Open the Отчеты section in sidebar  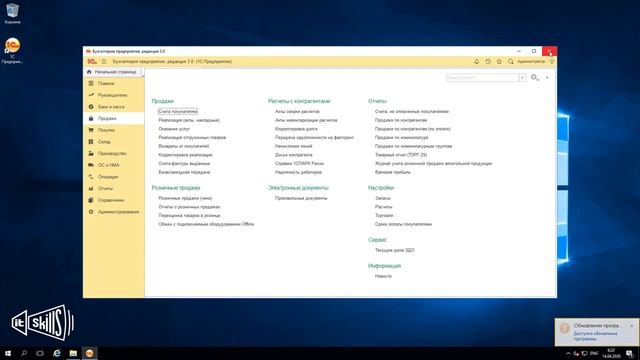tap(113, 189)
